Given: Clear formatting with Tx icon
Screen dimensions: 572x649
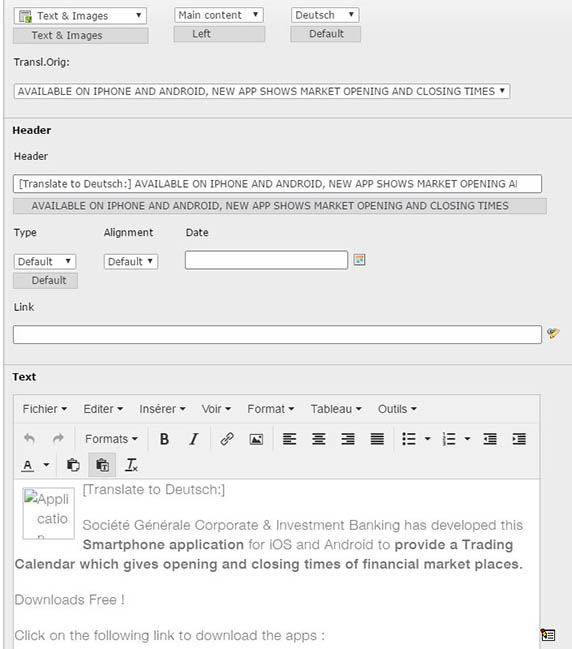Looking at the screenshot, I should coord(131,465).
